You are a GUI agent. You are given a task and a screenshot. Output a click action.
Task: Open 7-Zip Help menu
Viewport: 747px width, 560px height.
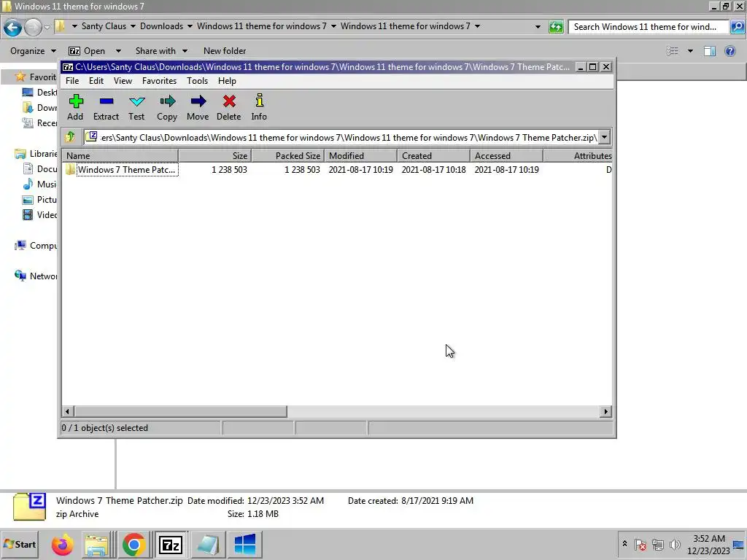(x=228, y=81)
